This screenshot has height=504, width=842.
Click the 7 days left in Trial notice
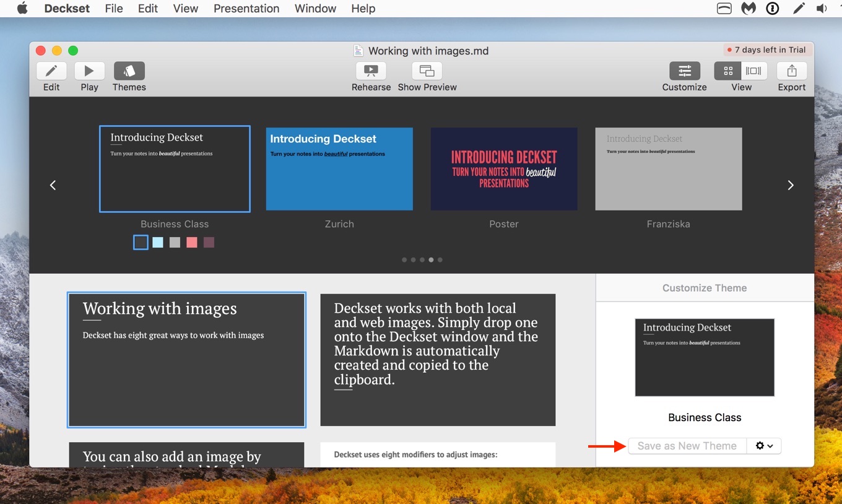coord(766,50)
